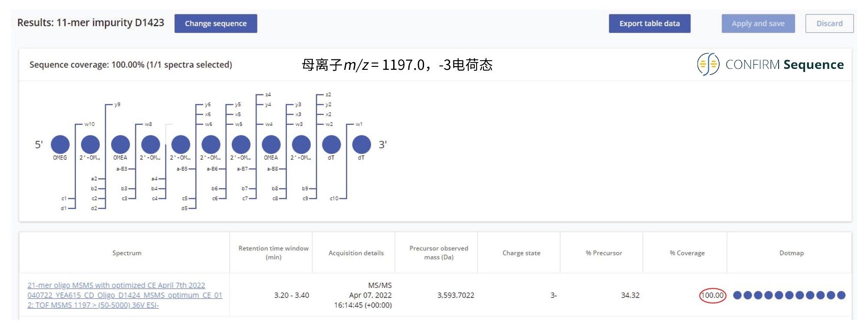Click the z4 fragment label
The height and width of the screenshot is (330, 868).
[x=268, y=95]
